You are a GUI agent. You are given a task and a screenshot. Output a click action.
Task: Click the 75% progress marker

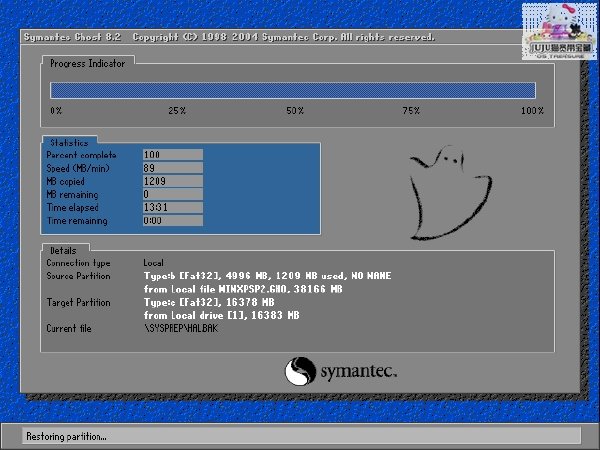(x=411, y=111)
